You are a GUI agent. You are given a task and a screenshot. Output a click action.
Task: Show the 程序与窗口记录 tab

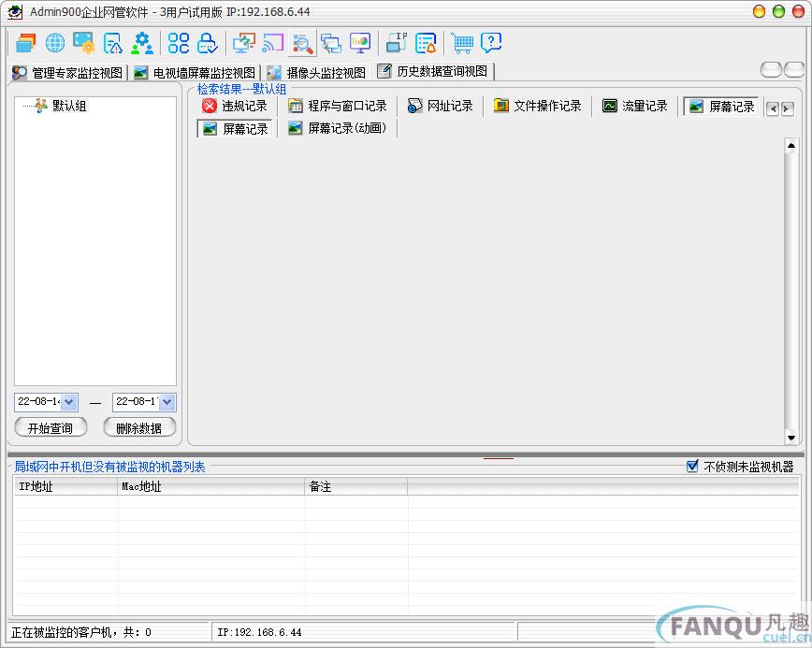pos(338,106)
